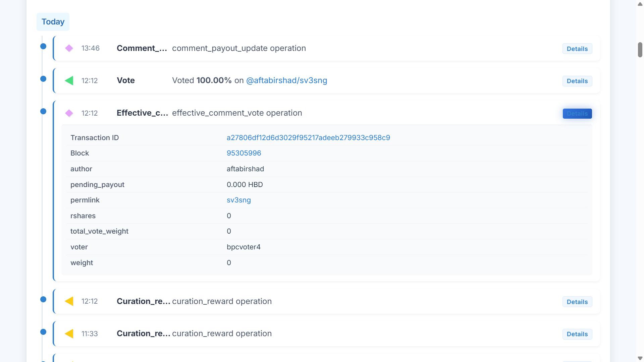644x362 pixels.
Task: Click the yellow triangle icon at 12:12 curation reward
Action: point(69,301)
